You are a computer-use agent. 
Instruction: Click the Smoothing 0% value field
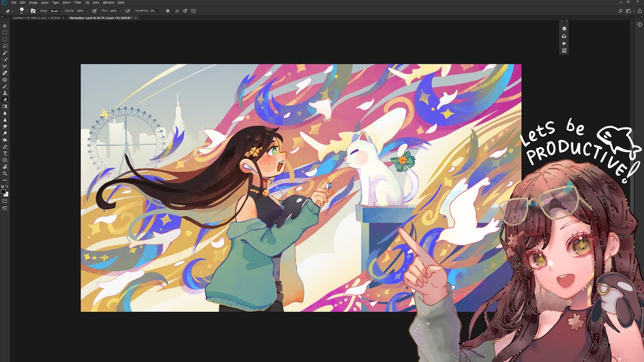coord(153,11)
